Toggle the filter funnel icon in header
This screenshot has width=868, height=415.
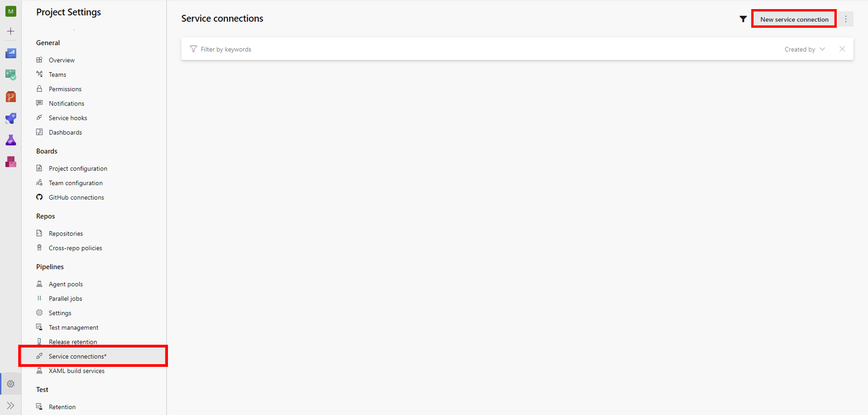click(743, 19)
